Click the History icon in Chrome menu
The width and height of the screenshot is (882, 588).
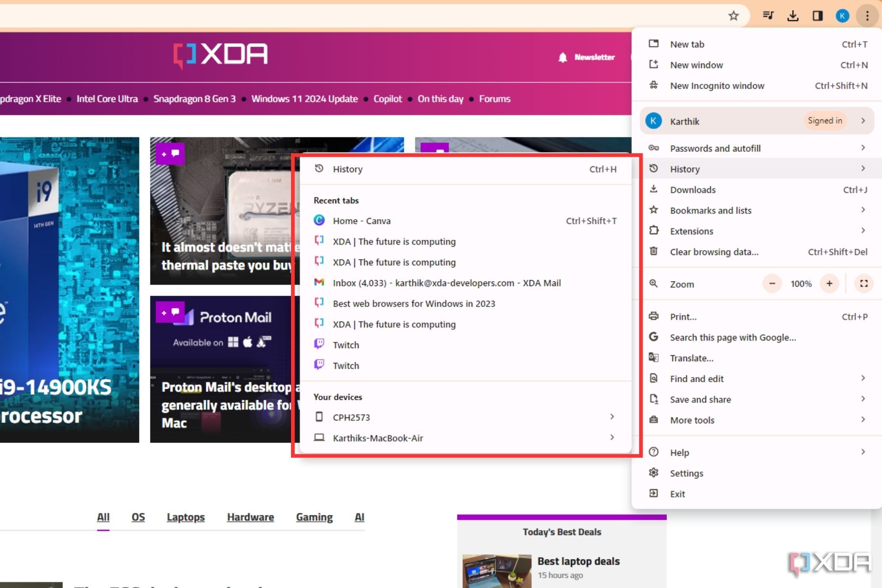654,169
